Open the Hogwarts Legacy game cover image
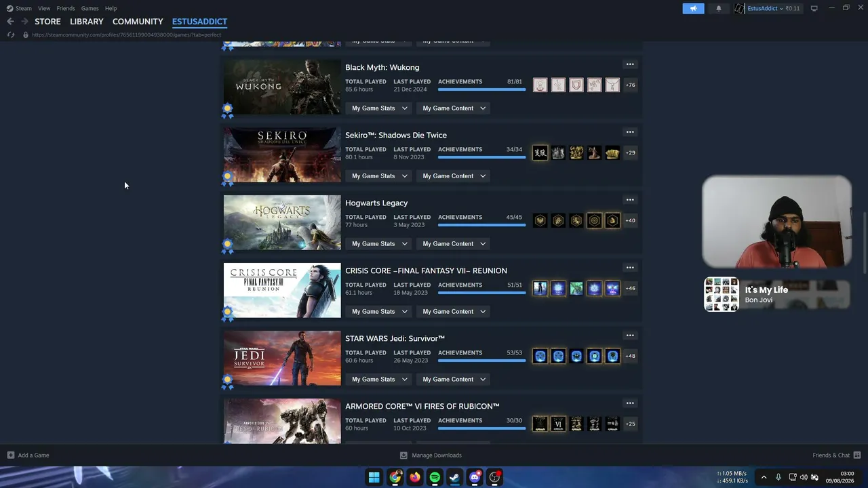 (282, 222)
